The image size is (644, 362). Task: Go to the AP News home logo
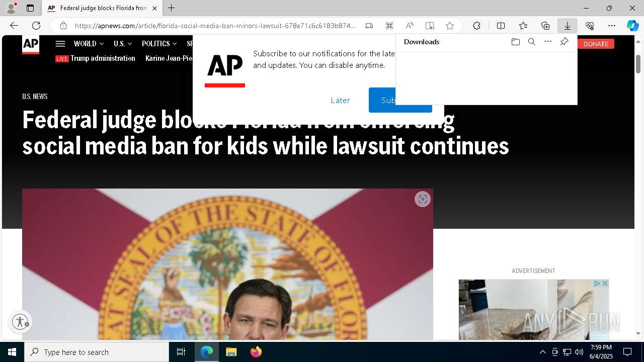coord(31,45)
